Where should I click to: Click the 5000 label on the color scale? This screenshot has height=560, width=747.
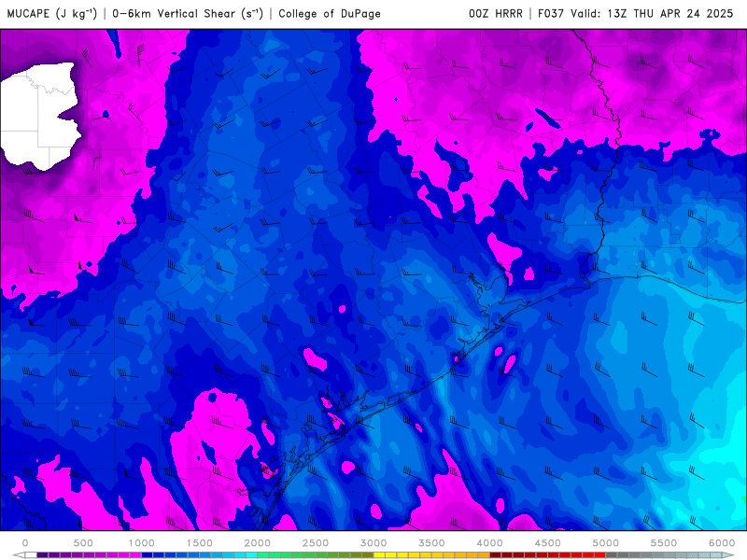[606, 543]
